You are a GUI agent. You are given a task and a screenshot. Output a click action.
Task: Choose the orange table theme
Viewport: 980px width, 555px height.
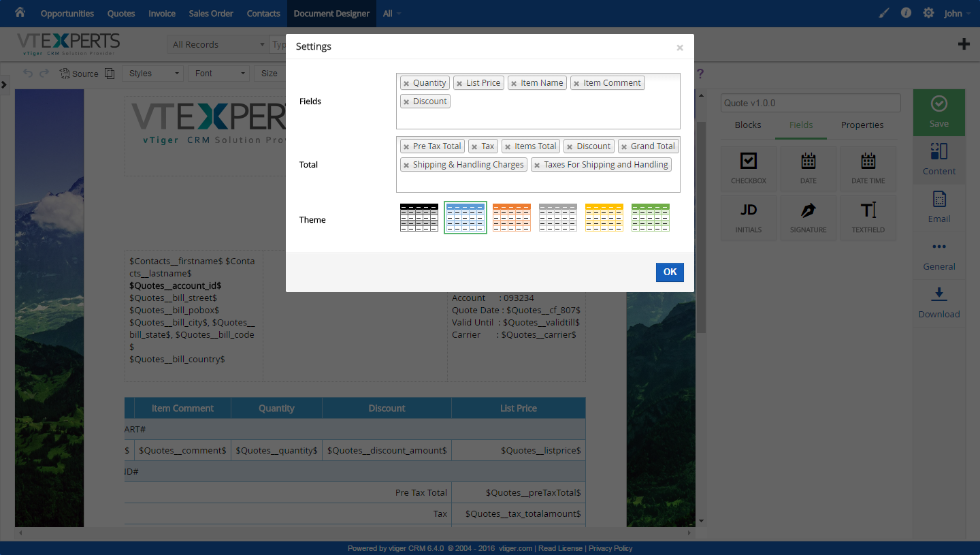click(x=512, y=217)
